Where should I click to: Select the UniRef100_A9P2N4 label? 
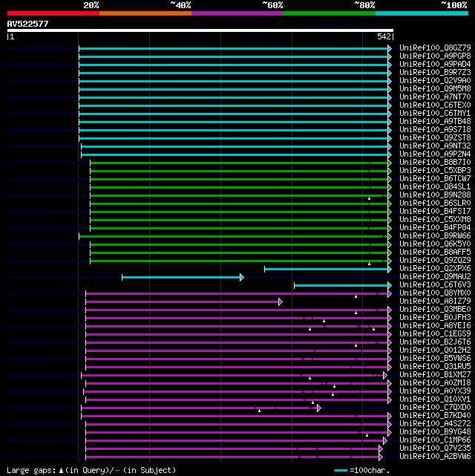(x=435, y=154)
